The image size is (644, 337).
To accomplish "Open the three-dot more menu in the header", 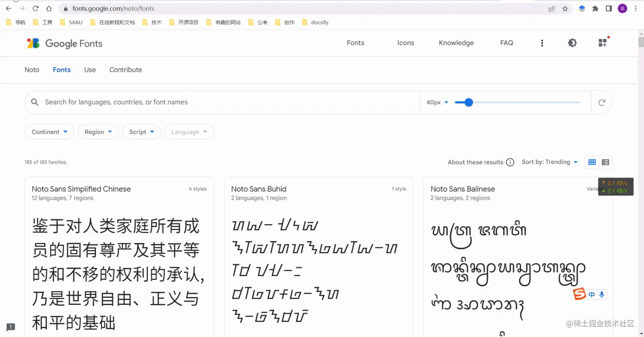I will [x=542, y=43].
